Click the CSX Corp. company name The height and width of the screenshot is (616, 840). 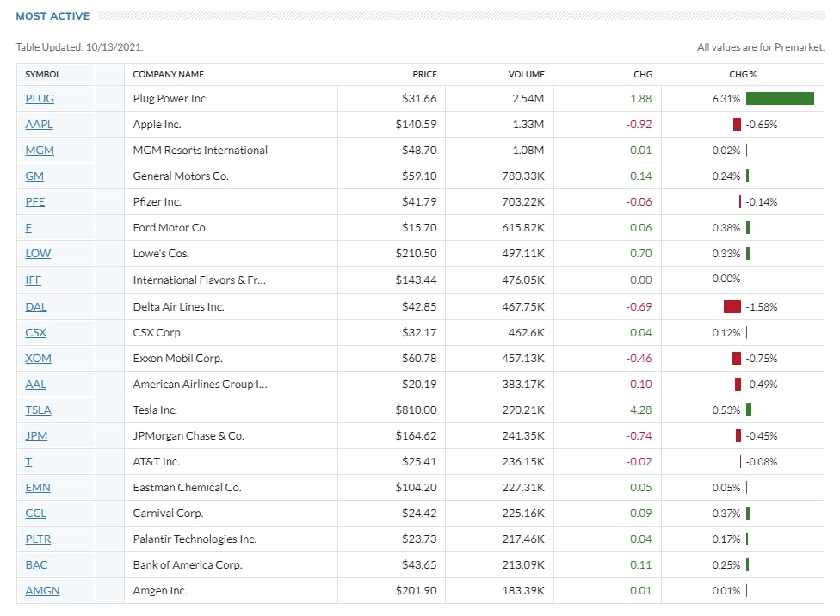tap(158, 333)
